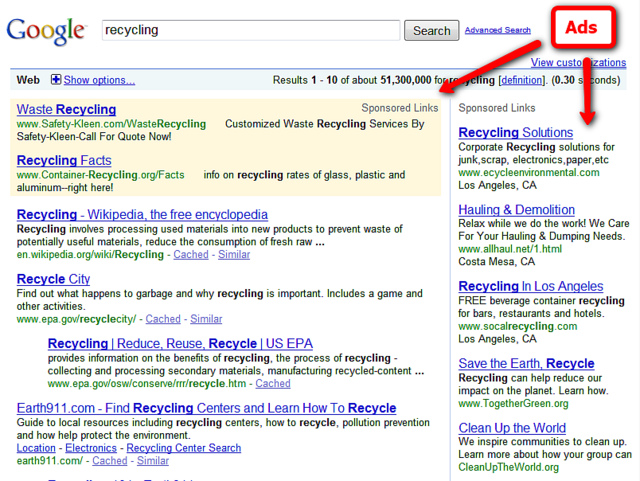Image resolution: width=640 pixels, height=481 pixels.
Task: Open Save the Earth, Recycle ad
Action: pyautogui.click(x=526, y=363)
